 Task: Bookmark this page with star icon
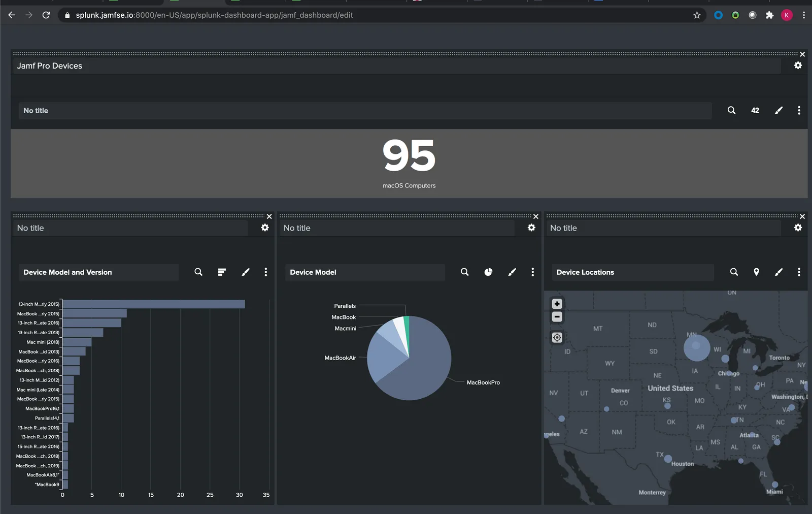697,15
